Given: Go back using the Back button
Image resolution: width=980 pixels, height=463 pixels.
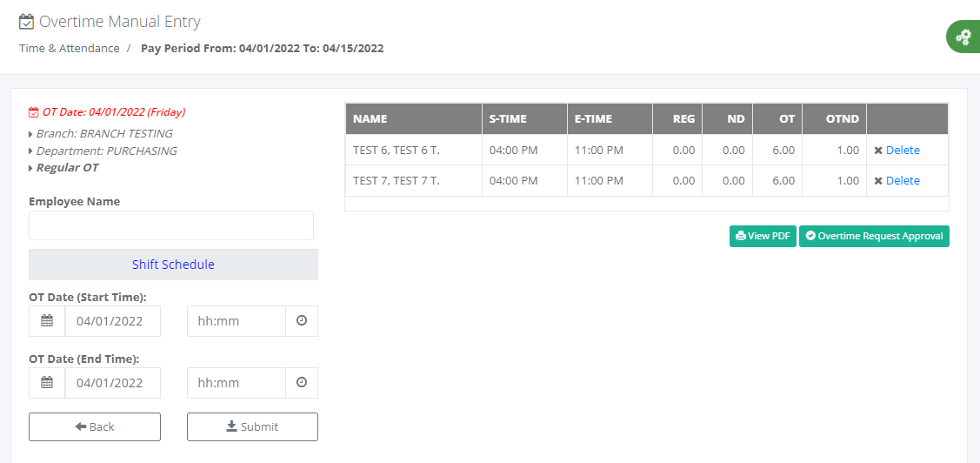Looking at the screenshot, I should (x=95, y=427).
